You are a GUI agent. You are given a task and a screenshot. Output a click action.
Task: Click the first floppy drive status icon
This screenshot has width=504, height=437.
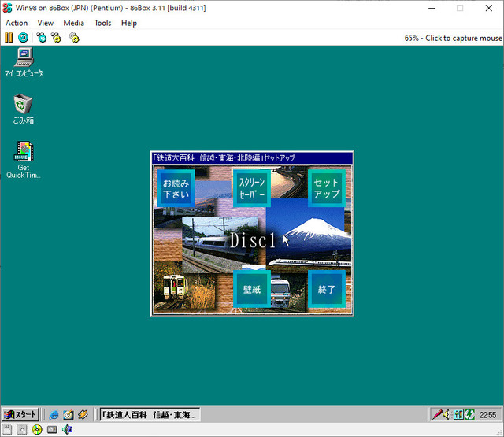7,430
